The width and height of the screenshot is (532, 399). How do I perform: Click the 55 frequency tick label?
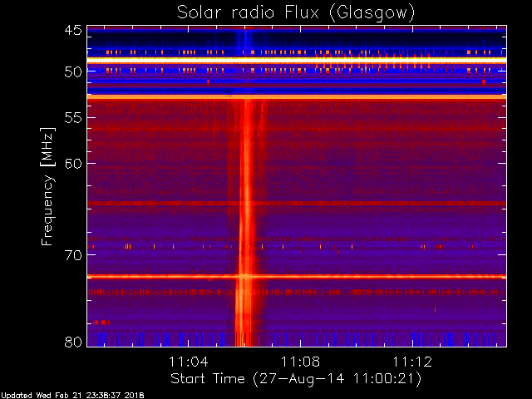73,118
